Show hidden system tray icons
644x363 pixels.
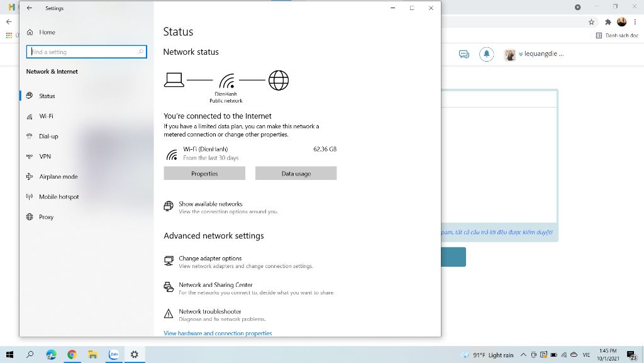pos(523,355)
